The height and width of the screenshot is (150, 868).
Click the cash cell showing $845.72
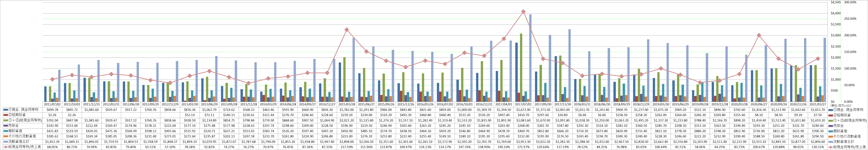71,110
